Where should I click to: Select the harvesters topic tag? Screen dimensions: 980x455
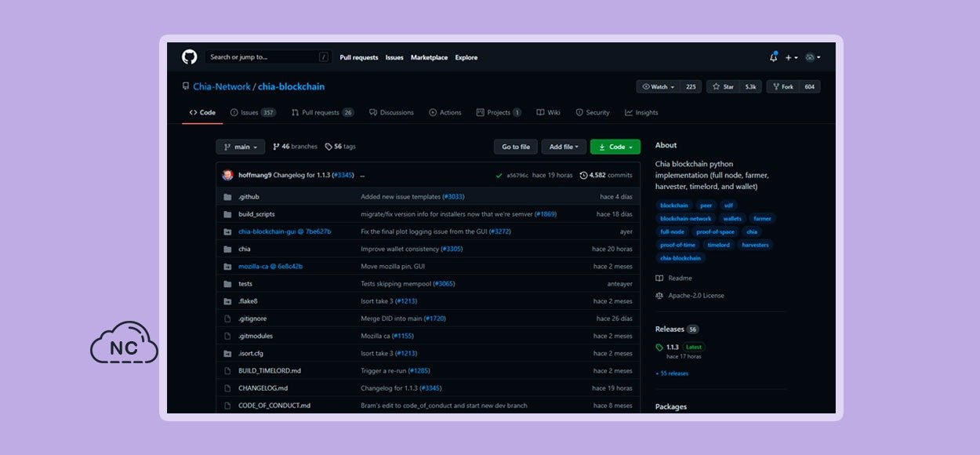click(756, 245)
